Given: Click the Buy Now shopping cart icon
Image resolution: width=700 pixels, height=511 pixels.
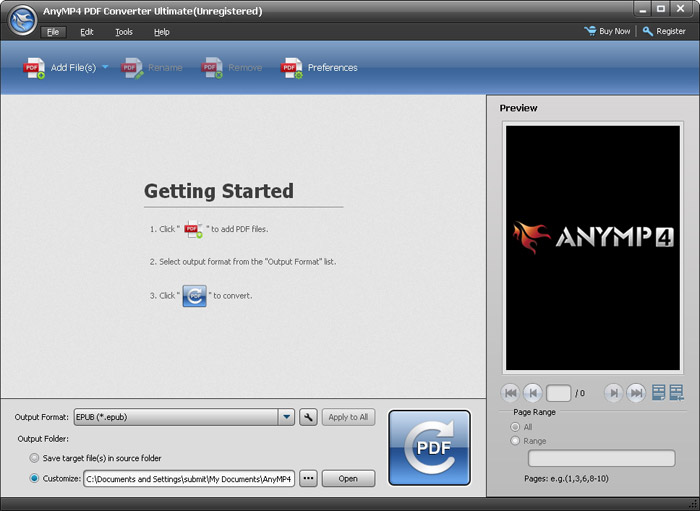Looking at the screenshot, I should click(x=590, y=31).
